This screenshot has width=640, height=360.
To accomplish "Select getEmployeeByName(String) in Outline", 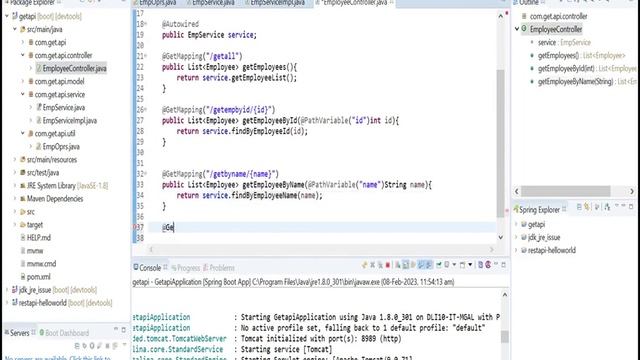I will pos(576,82).
